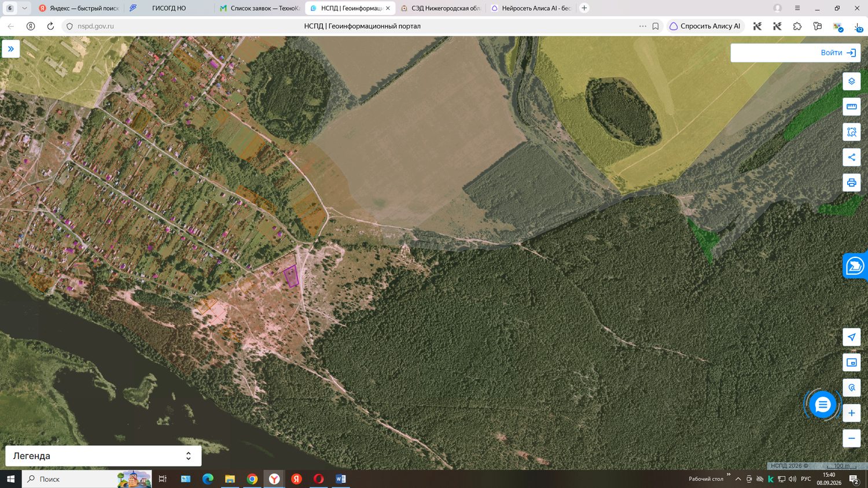Click the search-at-point map tool
Image resolution: width=868 pixels, height=488 pixels.
(x=851, y=388)
